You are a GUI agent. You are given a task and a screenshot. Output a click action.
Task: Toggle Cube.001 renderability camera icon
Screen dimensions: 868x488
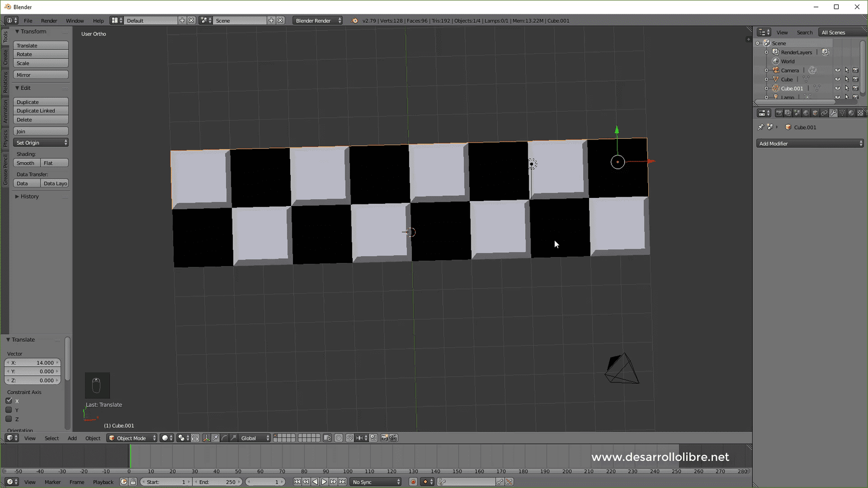tap(856, 88)
